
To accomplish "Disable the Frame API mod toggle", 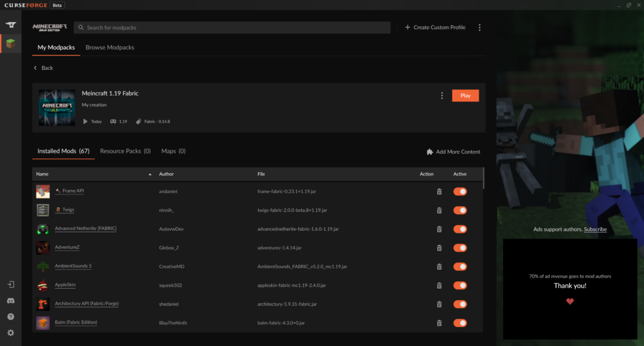I will tap(460, 191).
